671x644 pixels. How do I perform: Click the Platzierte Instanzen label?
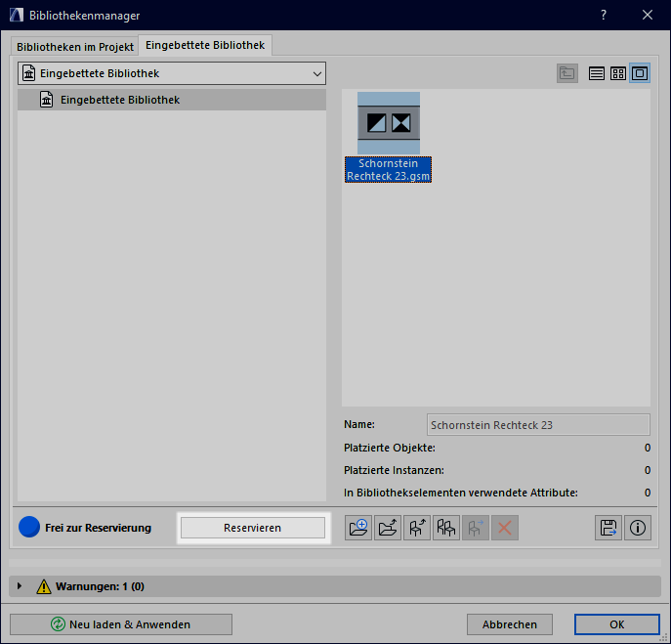(395, 470)
